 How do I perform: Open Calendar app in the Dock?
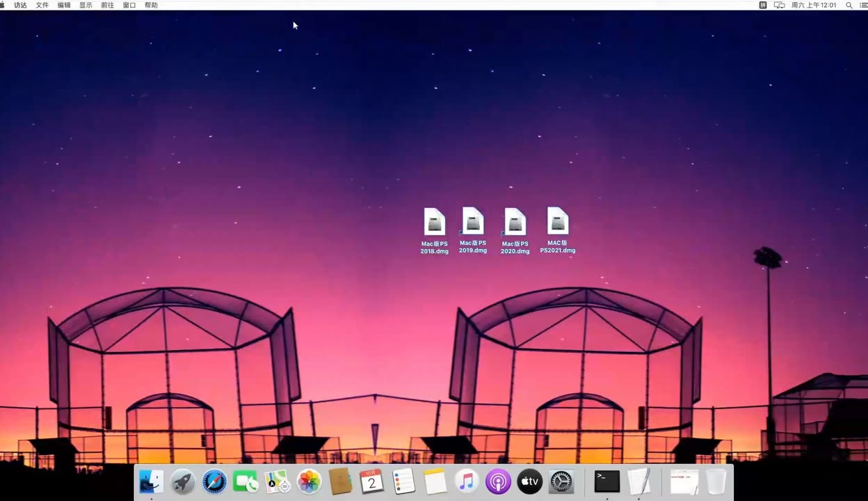[371, 482]
